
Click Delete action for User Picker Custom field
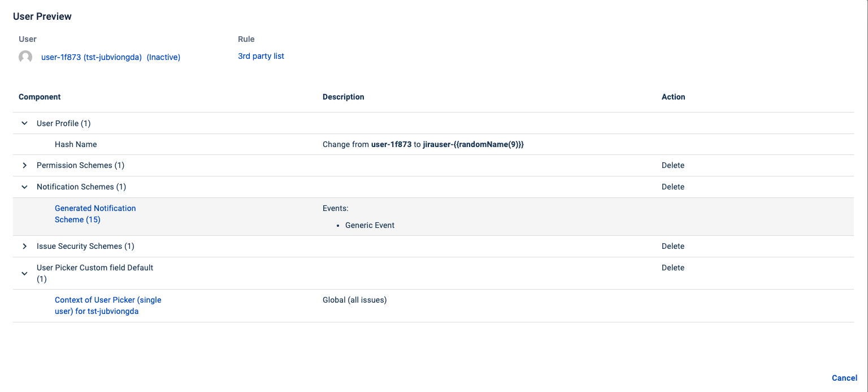tap(672, 268)
